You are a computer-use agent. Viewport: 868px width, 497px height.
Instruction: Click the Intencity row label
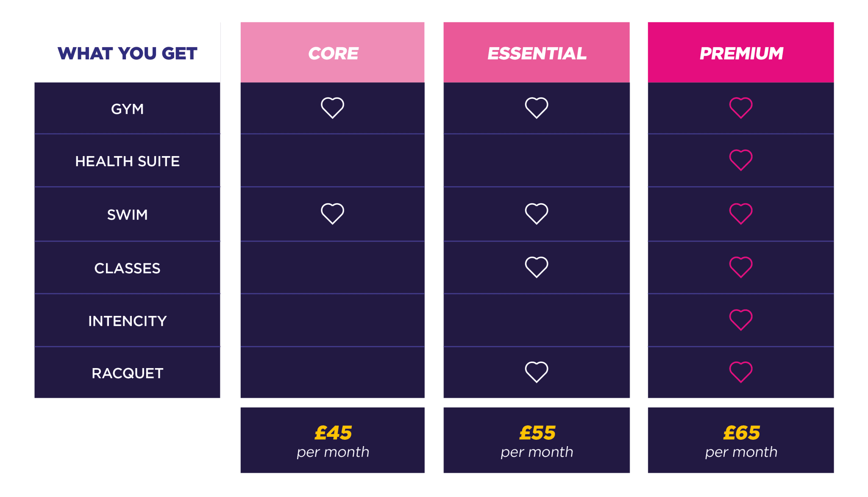(x=127, y=321)
